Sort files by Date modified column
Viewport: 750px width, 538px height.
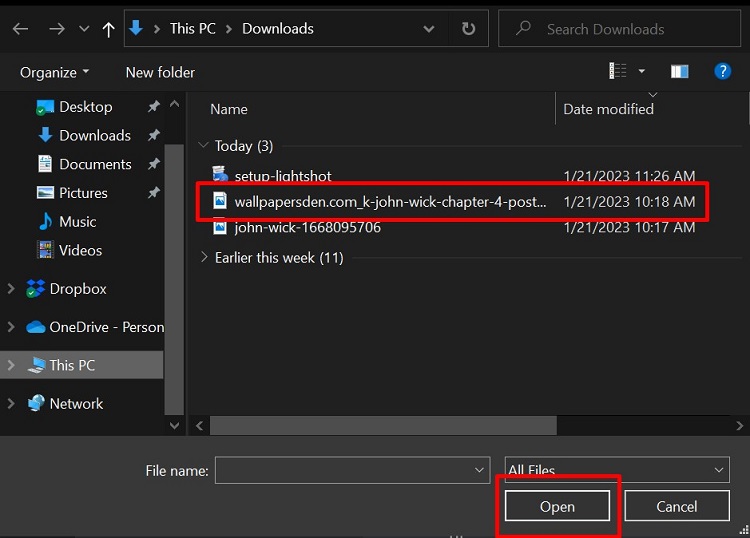pos(608,109)
